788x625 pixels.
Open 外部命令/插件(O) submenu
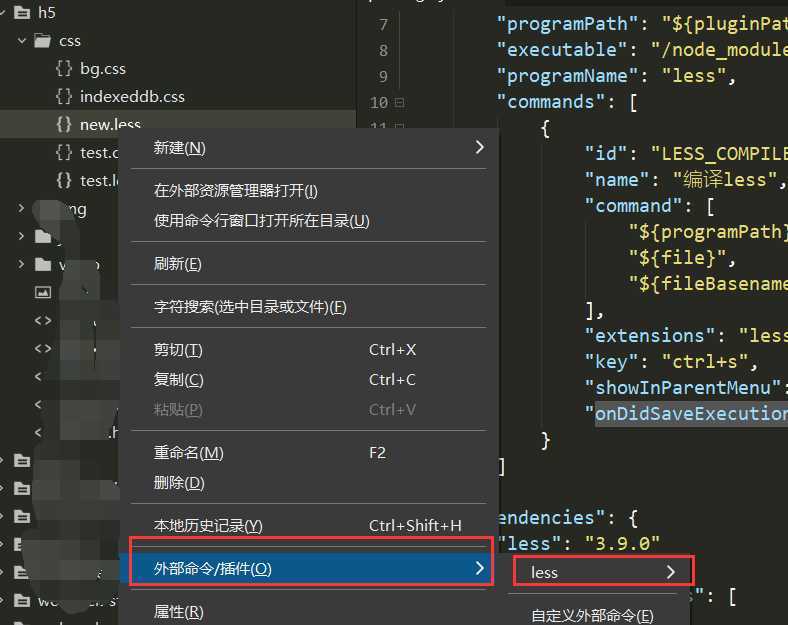tap(308, 569)
